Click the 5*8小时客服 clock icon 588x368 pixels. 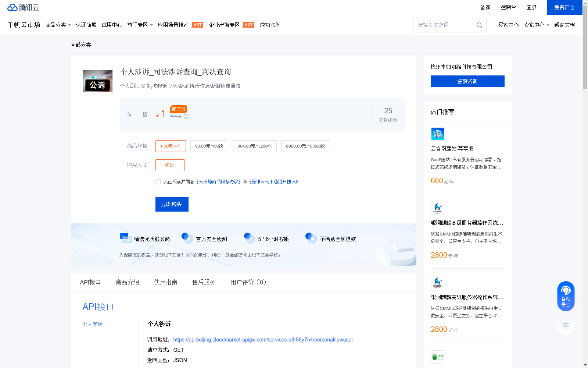[x=250, y=238]
